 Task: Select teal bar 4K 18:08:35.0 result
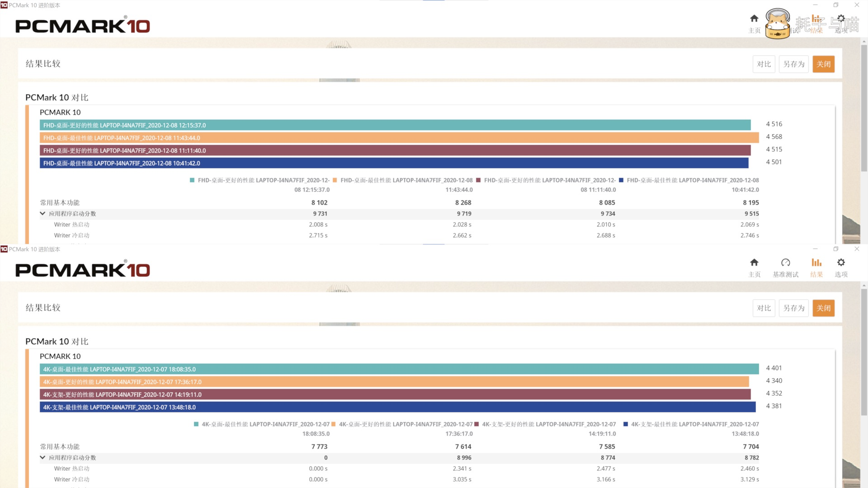(x=399, y=369)
